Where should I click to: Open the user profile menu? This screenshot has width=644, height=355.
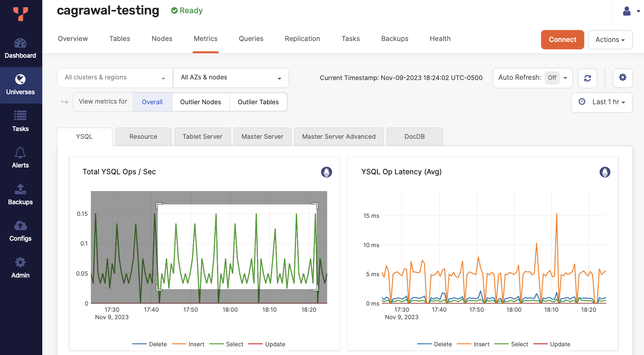[629, 11]
